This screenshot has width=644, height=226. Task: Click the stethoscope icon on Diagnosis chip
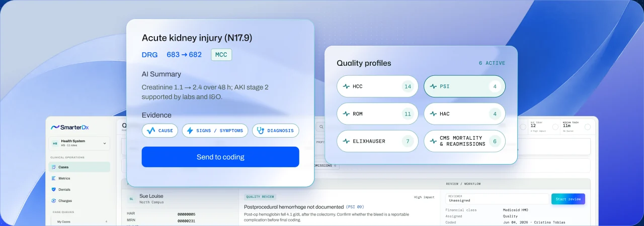(260, 131)
